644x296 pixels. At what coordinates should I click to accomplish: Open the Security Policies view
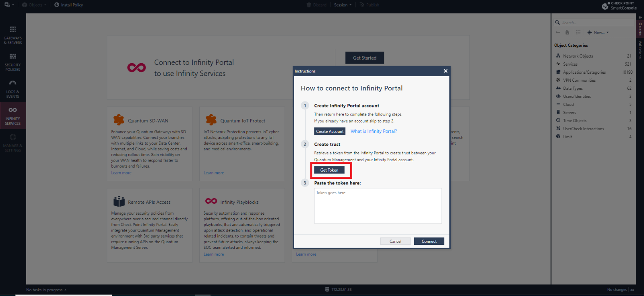pyautogui.click(x=13, y=62)
